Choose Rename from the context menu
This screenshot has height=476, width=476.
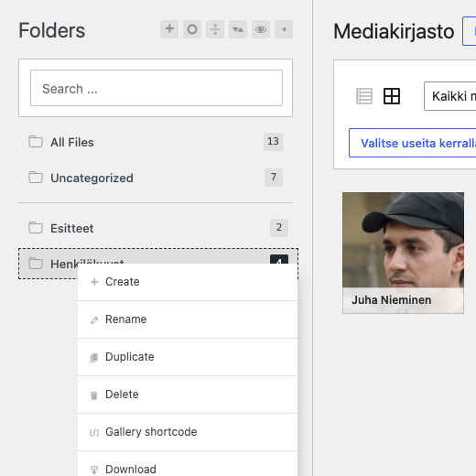point(188,319)
